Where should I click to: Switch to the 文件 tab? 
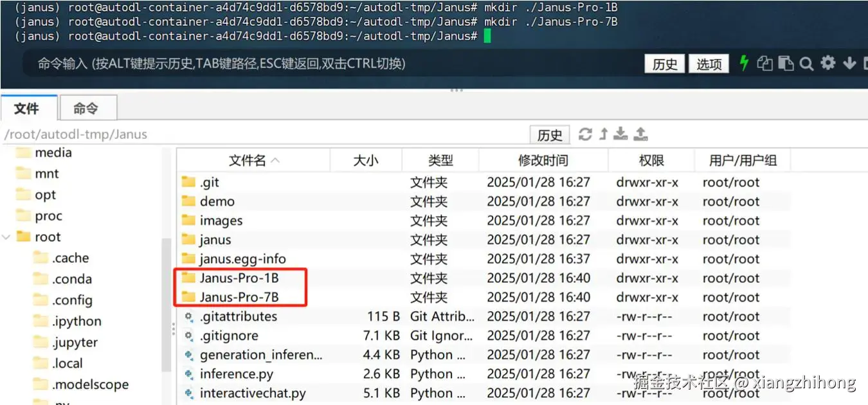(x=29, y=108)
